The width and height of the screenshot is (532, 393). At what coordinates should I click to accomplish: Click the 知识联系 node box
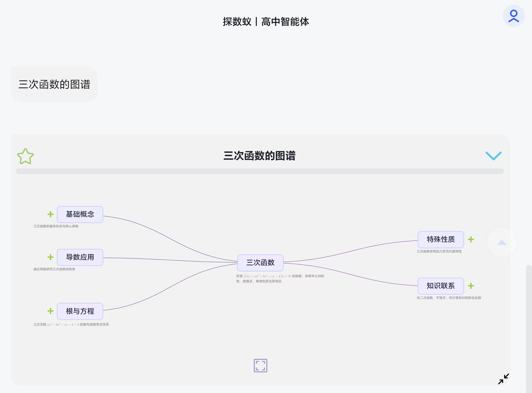click(x=440, y=286)
